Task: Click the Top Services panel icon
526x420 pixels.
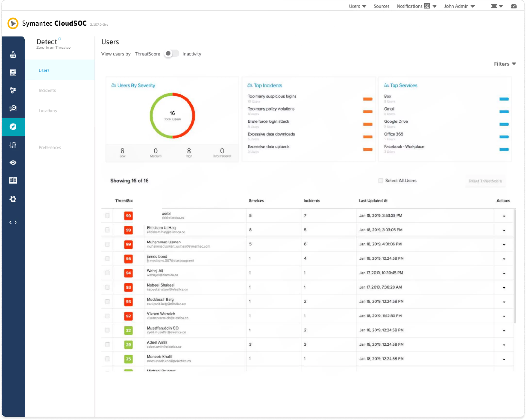Action: tap(386, 85)
